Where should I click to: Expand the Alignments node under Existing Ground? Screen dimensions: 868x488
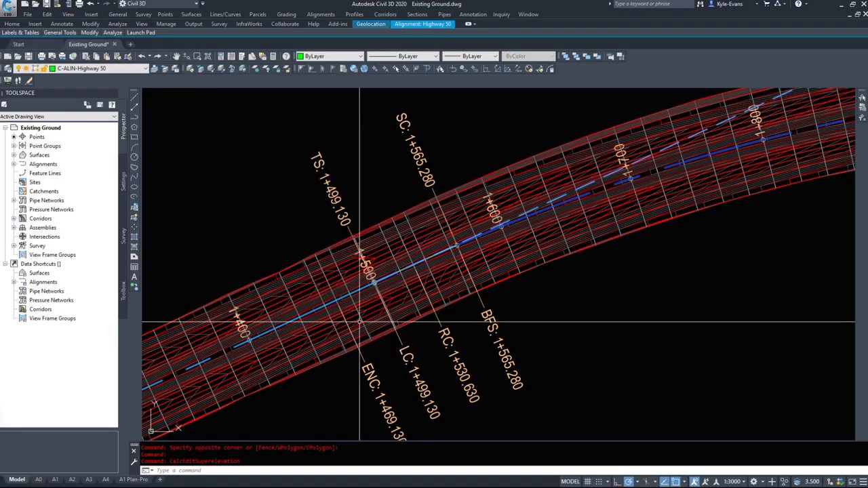(x=14, y=164)
